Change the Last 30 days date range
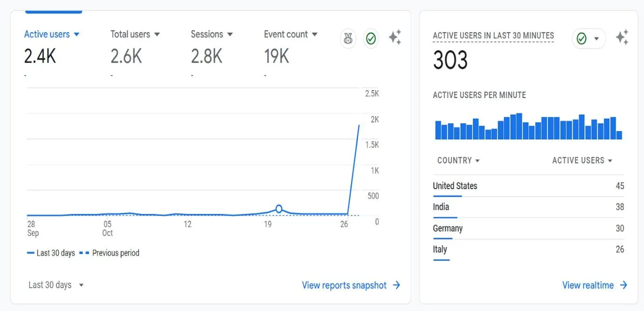Screen dimensions: 644x311 coord(56,285)
